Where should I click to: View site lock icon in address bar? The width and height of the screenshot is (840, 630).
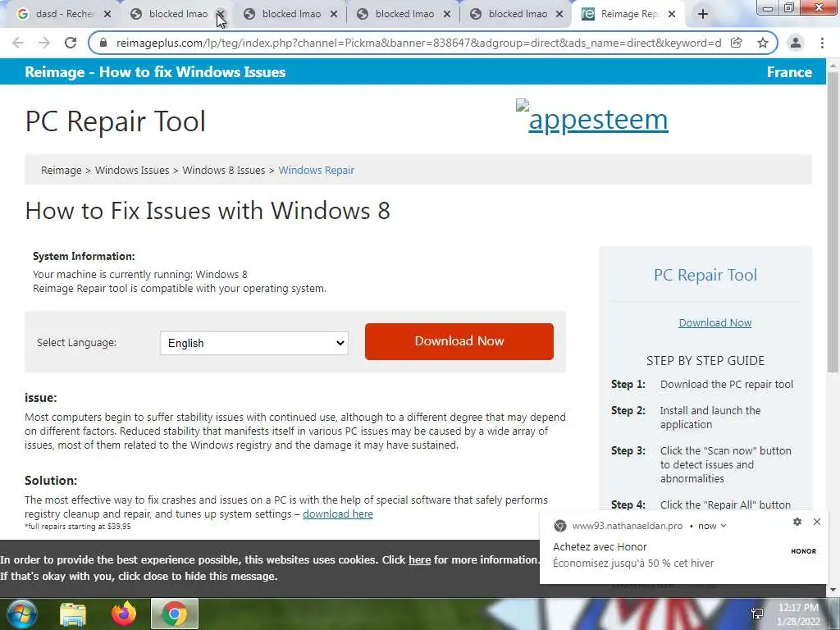click(x=104, y=43)
